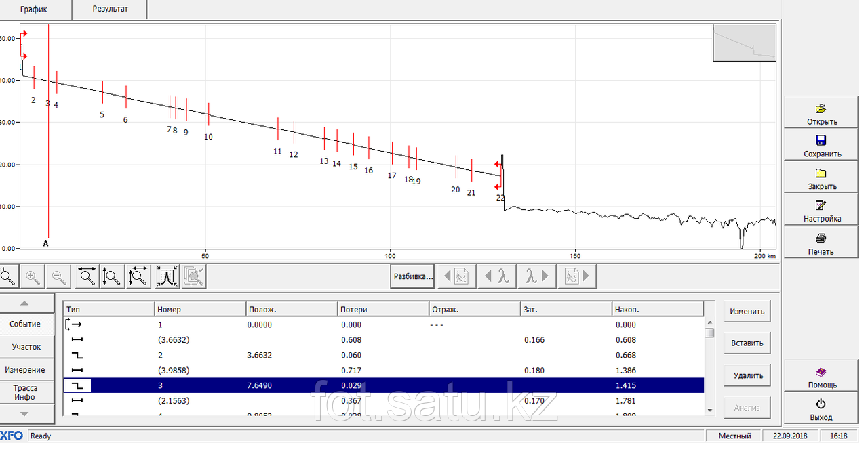Click the up arrow above Событие

27,303
